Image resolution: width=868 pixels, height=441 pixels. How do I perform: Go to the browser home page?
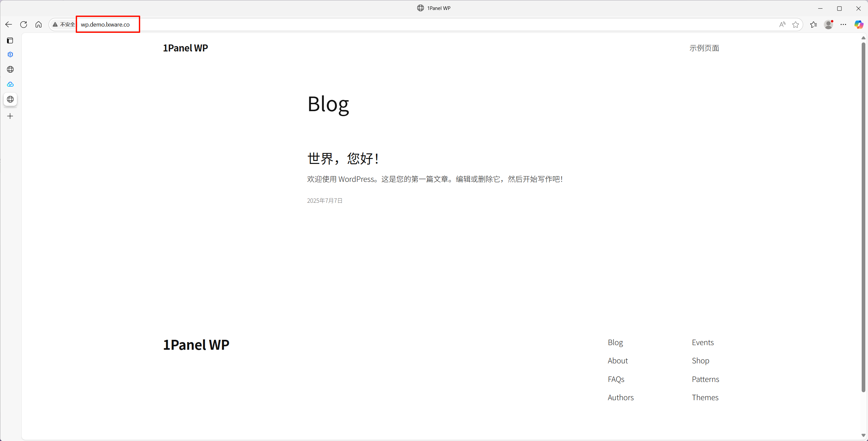click(39, 24)
